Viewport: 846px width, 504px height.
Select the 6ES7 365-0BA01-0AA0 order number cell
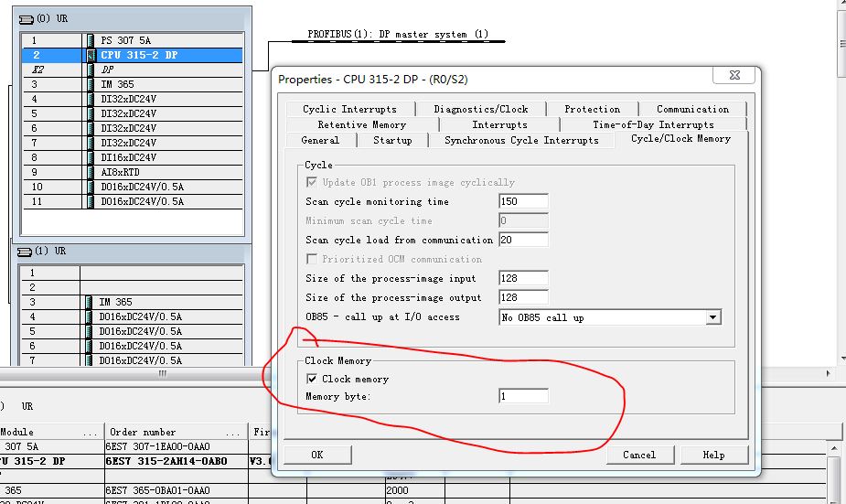[177, 490]
